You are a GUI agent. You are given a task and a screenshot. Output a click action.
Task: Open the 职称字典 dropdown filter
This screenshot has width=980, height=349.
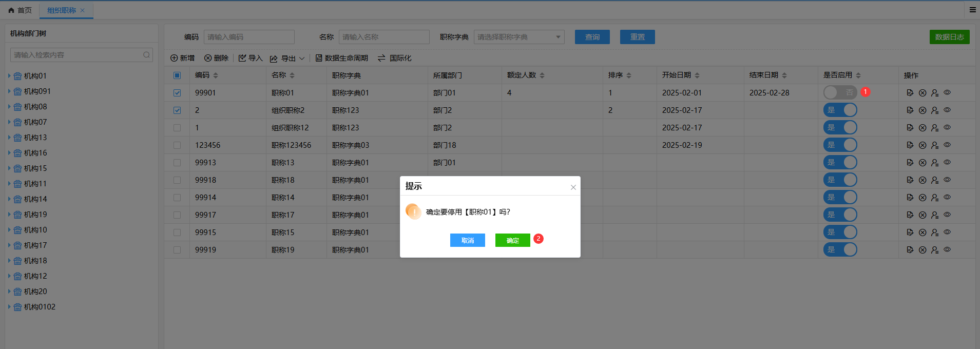(518, 37)
